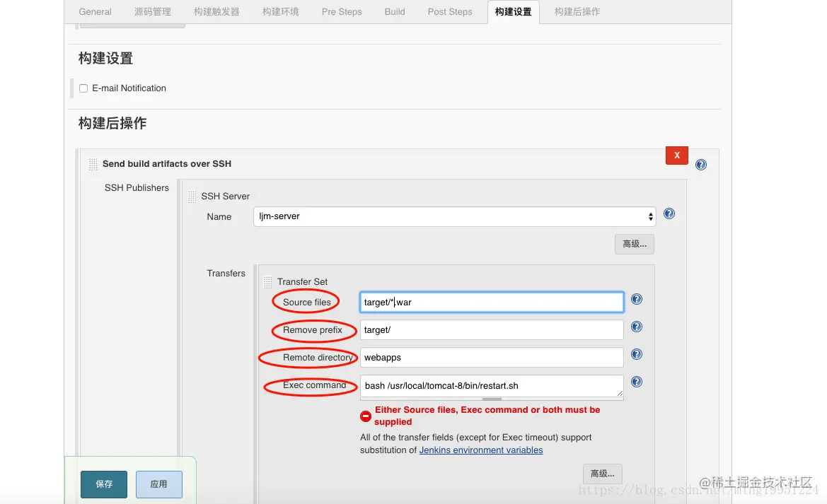This screenshot has height=504, width=827.
Task: Click the Send build artifacts over SSH title
Action: coord(167,163)
